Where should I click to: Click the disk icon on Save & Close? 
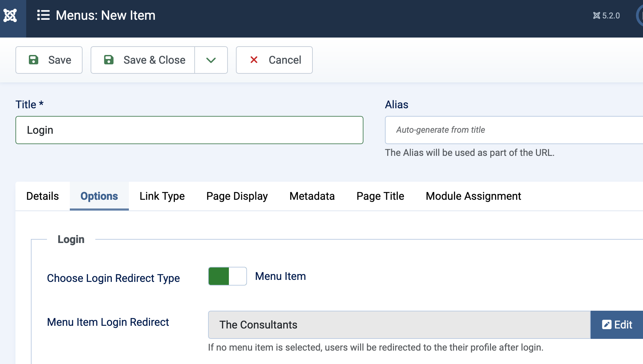(109, 60)
